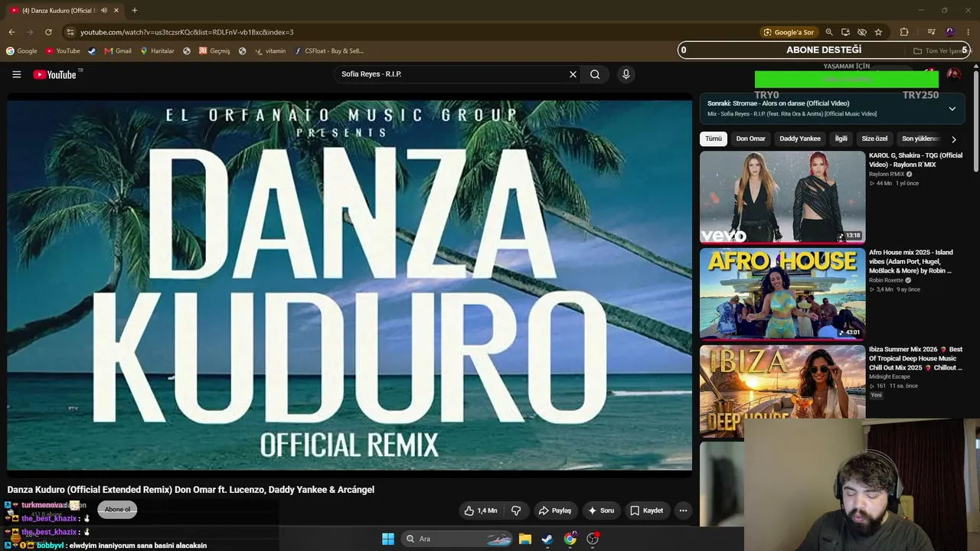The image size is (980, 551).
Task: Mute the tab via speaker icon
Action: point(104,11)
